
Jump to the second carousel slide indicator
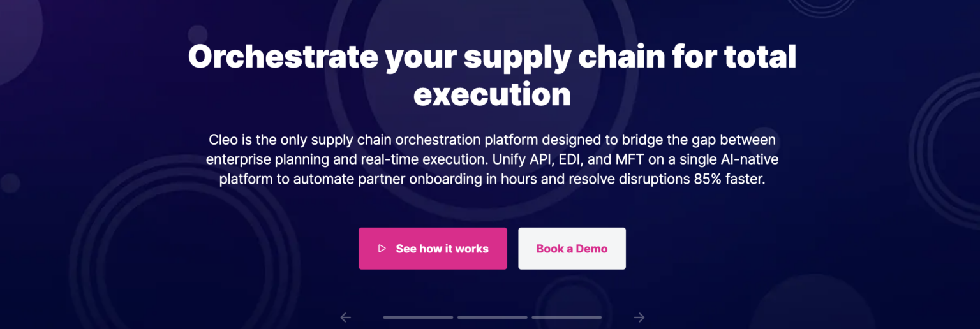pos(492,318)
